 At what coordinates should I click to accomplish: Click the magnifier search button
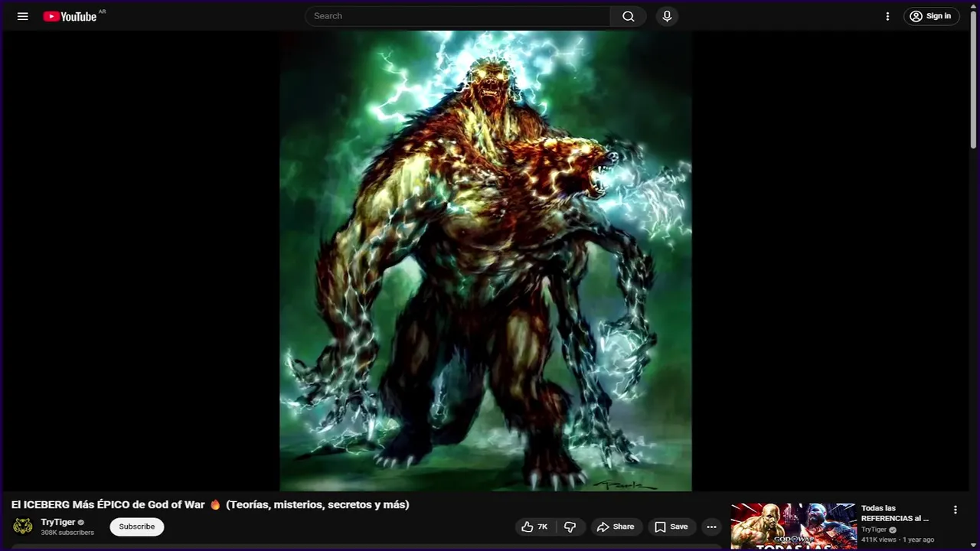(629, 16)
